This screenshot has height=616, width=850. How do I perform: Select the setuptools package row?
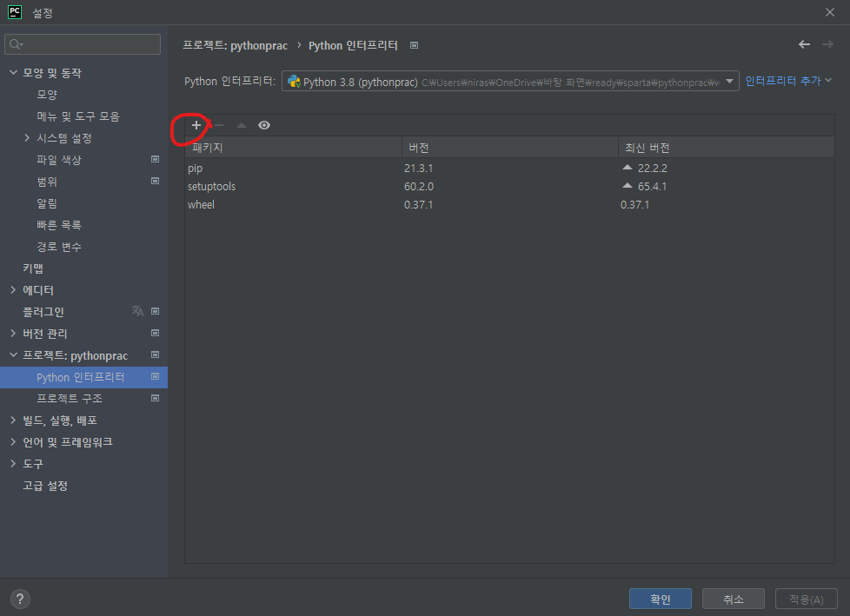tap(509, 187)
